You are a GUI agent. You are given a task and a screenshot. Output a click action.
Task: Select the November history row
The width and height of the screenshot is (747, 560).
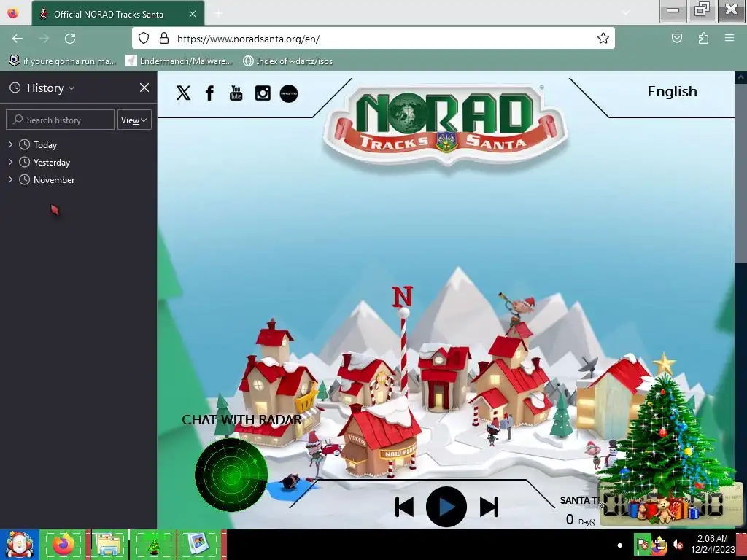[78, 180]
